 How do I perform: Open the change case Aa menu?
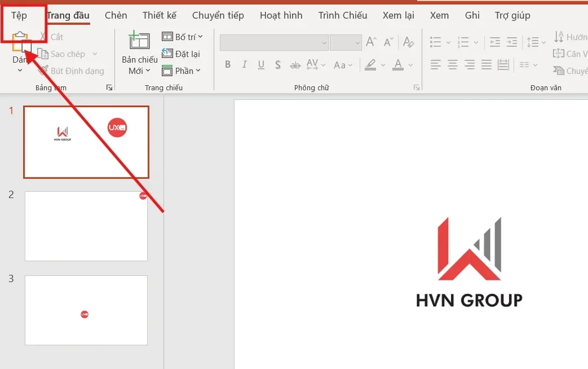(x=343, y=65)
